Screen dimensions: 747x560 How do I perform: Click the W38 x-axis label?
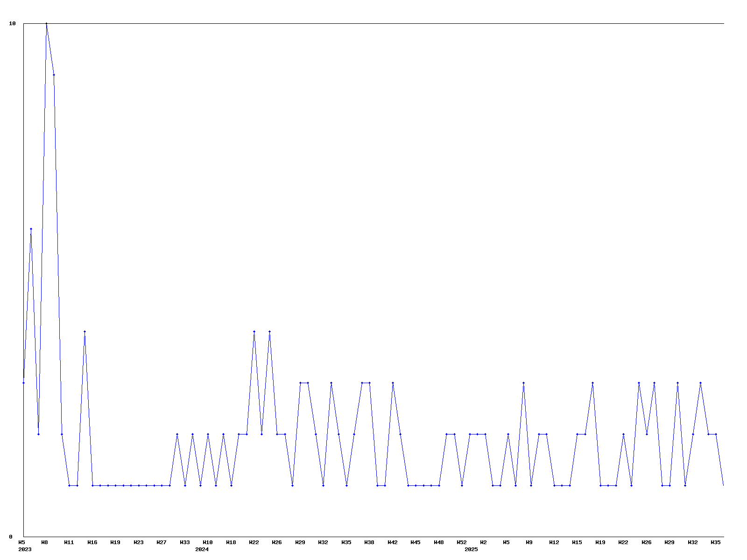coord(369,542)
